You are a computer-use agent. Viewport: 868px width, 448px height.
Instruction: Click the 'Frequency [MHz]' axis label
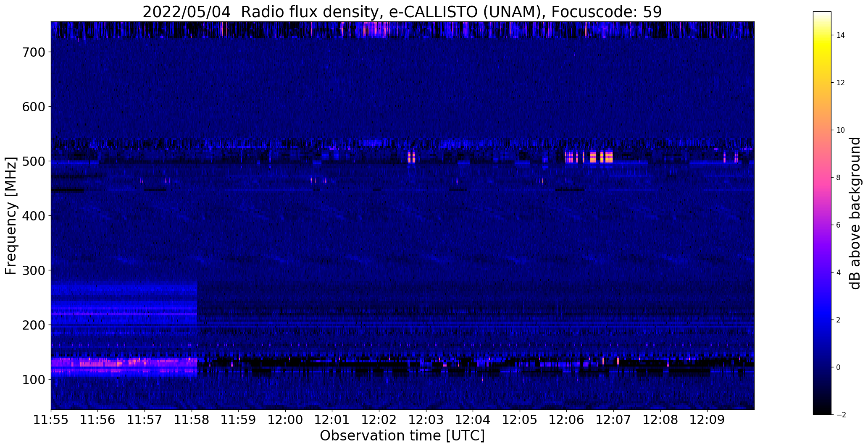(11, 216)
